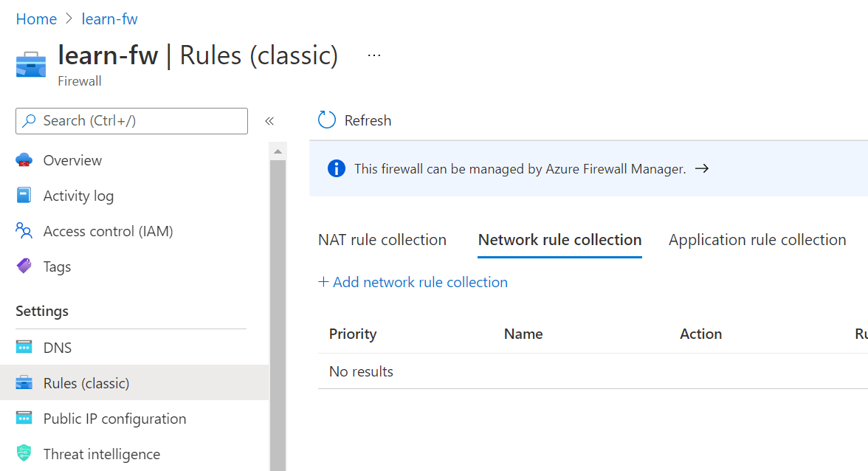
Task: Add network rule collection
Action: click(413, 282)
